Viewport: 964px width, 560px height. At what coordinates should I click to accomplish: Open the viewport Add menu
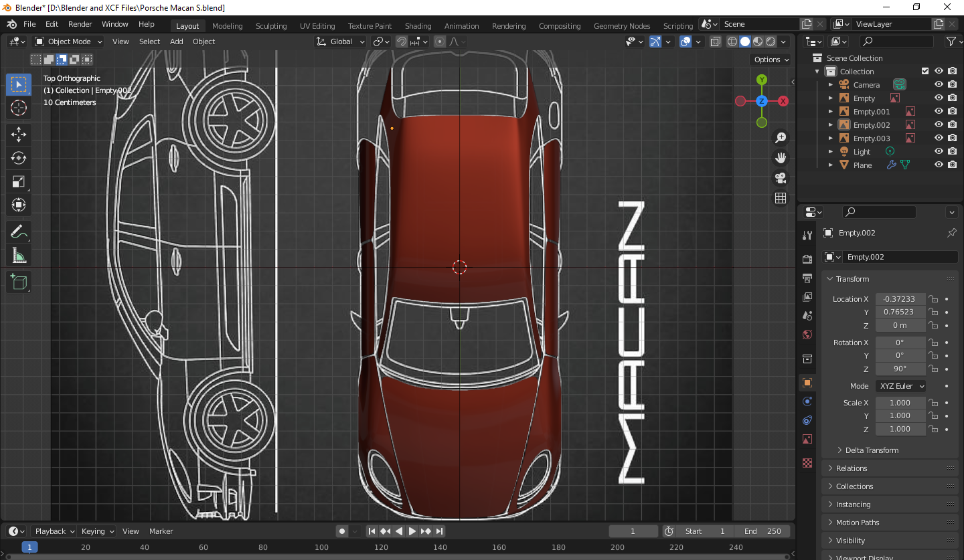pyautogui.click(x=177, y=41)
